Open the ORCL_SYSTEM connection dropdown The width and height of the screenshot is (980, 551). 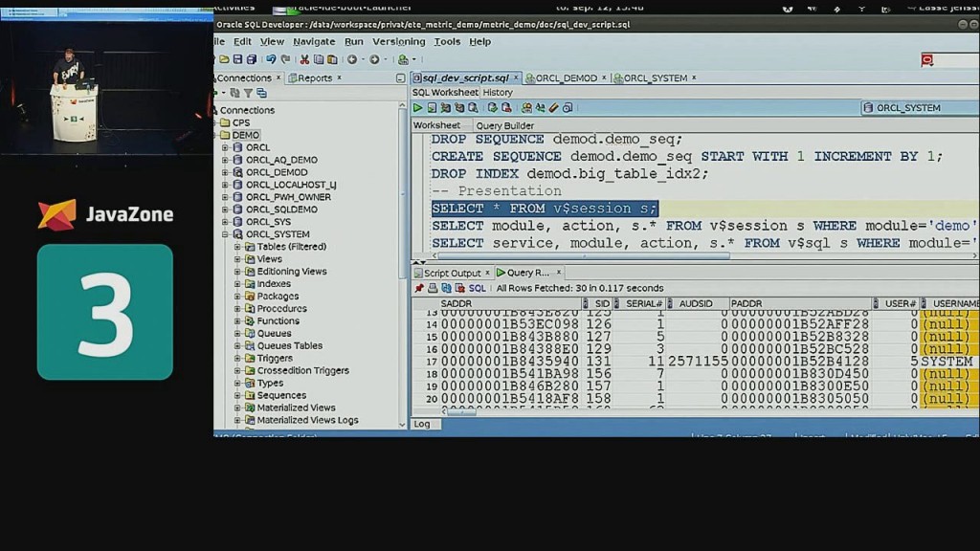[917, 108]
